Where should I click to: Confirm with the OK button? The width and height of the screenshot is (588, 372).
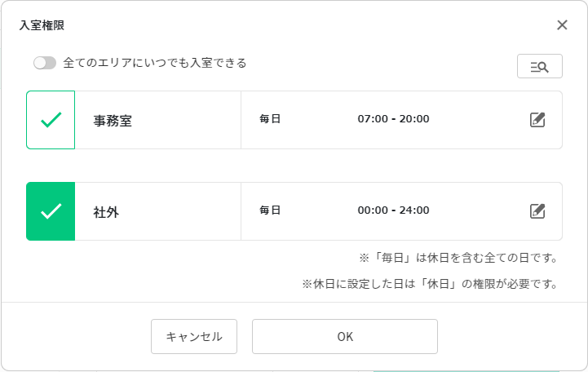pos(344,336)
